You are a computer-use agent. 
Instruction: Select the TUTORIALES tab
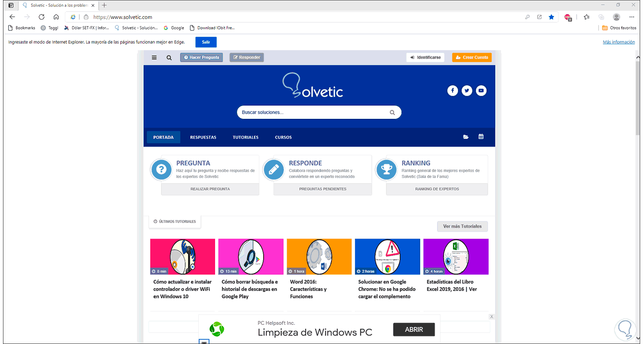(x=246, y=137)
